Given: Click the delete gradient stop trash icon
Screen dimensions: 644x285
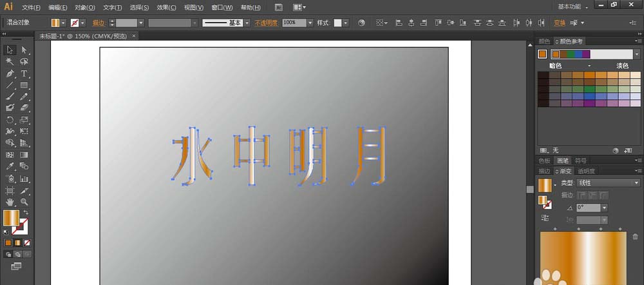Looking at the screenshot, I should [x=635, y=237].
